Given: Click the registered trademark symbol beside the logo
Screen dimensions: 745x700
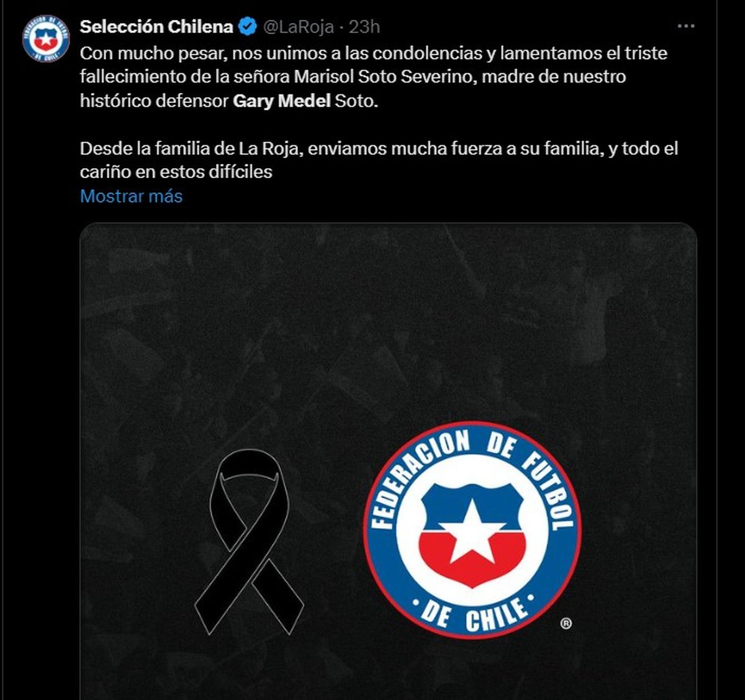Looking at the screenshot, I should 566,624.
